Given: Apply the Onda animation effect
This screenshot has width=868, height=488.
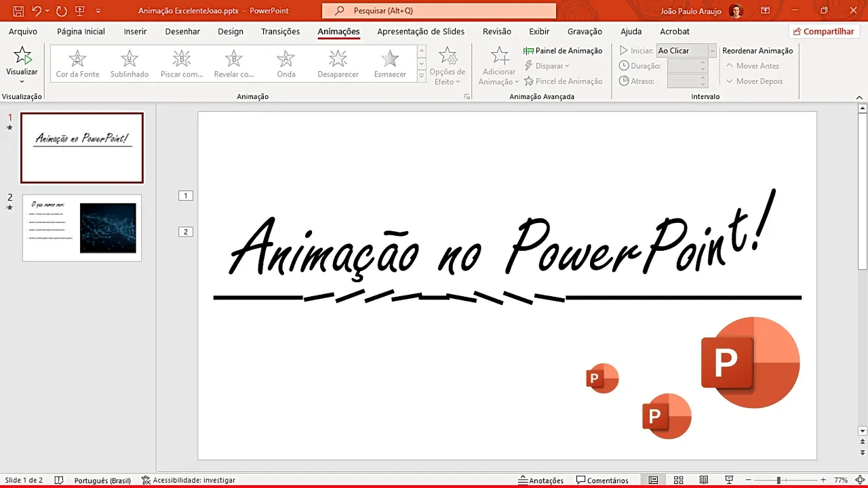Looking at the screenshot, I should [x=286, y=64].
